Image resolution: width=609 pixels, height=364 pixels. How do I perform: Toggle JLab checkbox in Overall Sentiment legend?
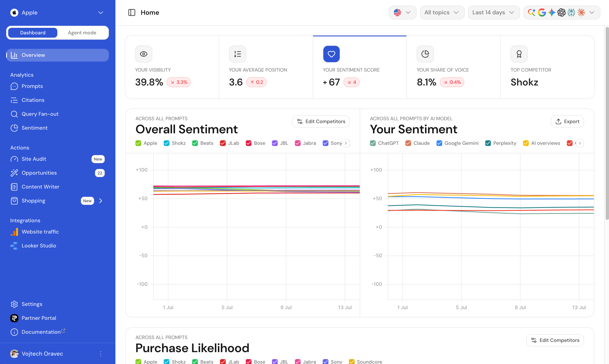[223, 143]
